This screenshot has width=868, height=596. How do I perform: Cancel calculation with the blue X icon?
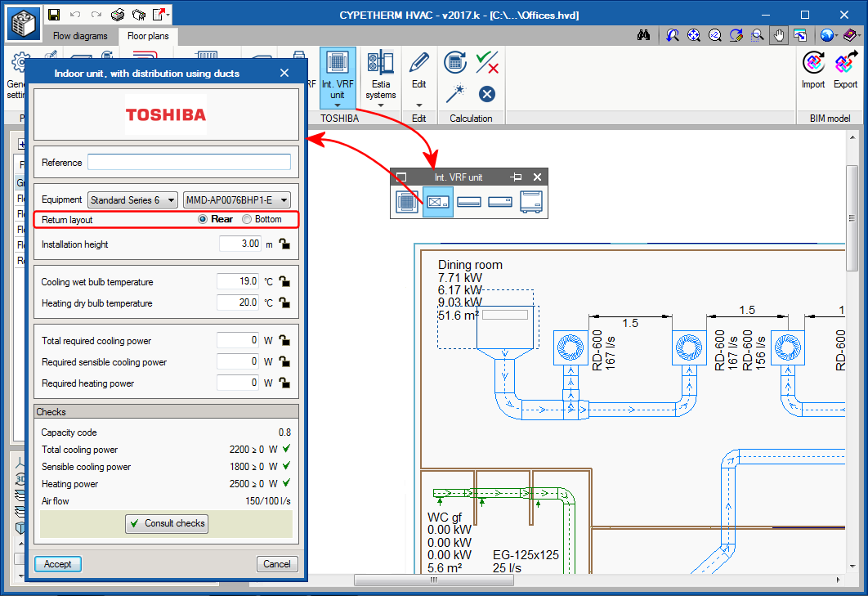[487, 93]
